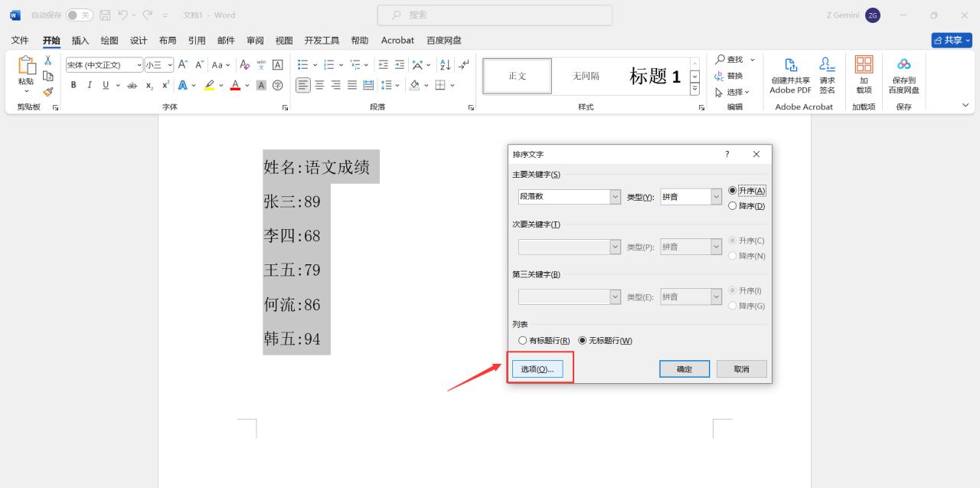Click 选项(O)... button in sort dialog
The image size is (980, 488).
[537, 369]
